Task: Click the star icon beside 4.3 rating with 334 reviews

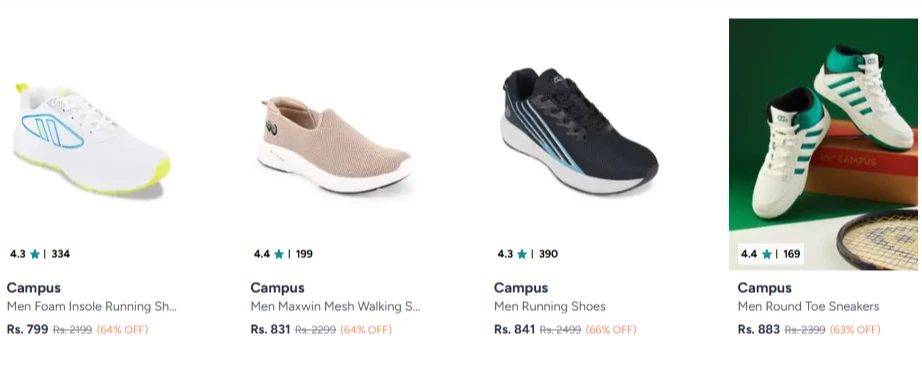Action: tap(35, 254)
